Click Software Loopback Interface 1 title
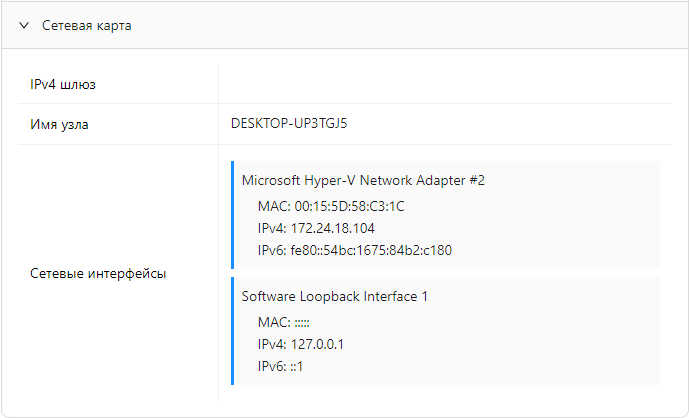The image size is (689, 418). tap(335, 297)
